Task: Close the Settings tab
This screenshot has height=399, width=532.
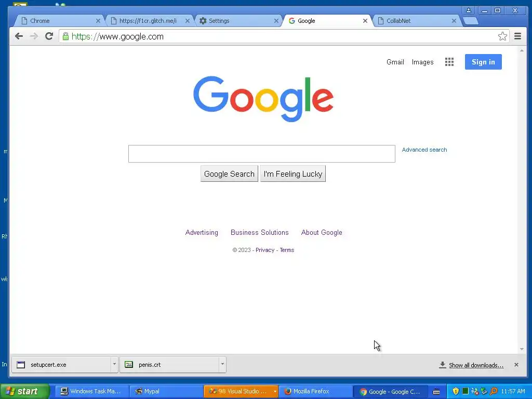Action: (276, 21)
